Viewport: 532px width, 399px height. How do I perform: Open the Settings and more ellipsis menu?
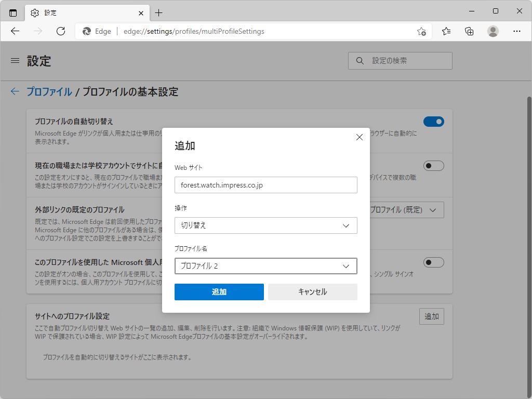click(517, 31)
